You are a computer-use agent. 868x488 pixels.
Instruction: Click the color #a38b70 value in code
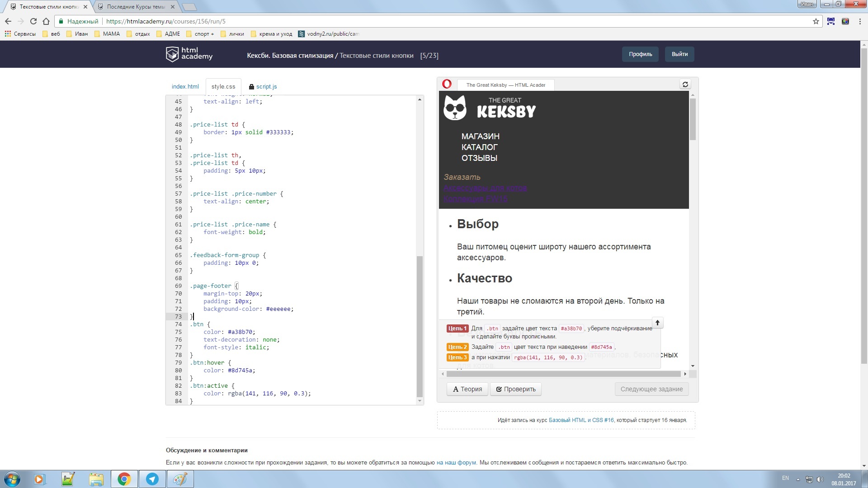(x=241, y=332)
